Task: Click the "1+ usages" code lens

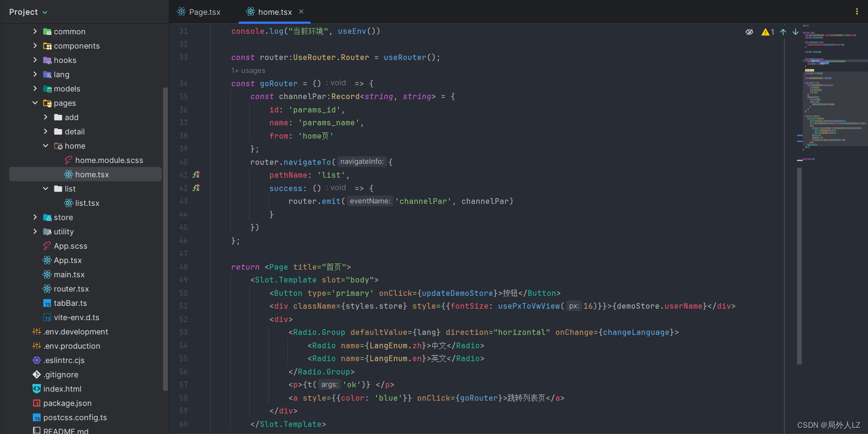Action: (x=248, y=71)
